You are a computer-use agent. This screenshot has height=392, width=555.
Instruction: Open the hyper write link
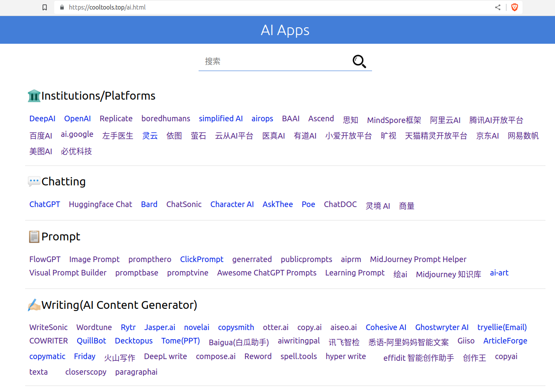click(346, 356)
